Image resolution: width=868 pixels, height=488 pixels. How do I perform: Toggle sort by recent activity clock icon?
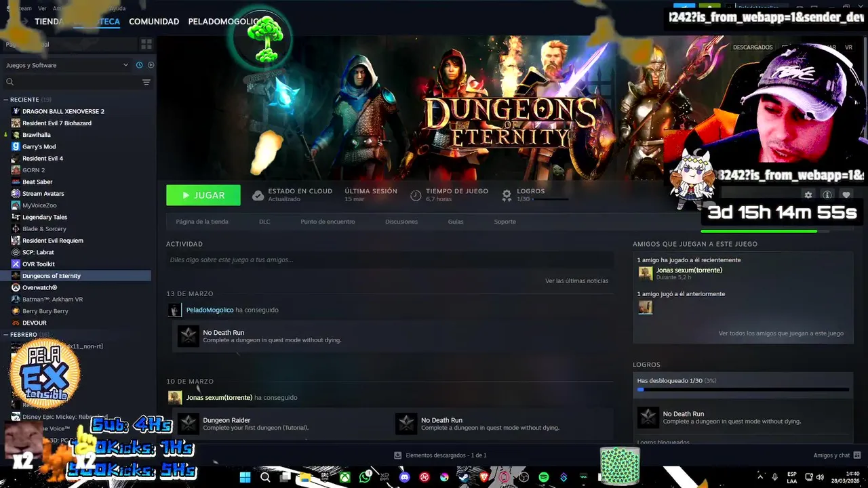click(x=139, y=65)
